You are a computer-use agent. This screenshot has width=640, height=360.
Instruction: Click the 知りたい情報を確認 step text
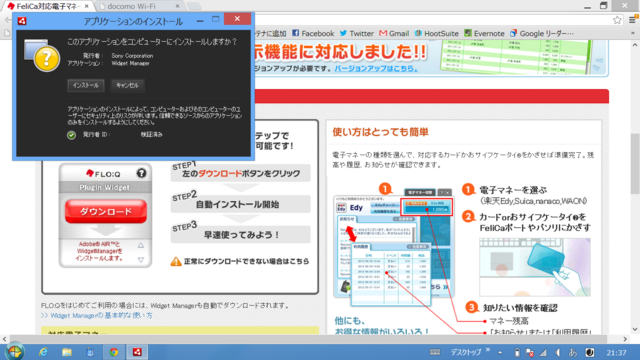pyautogui.click(x=520, y=308)
